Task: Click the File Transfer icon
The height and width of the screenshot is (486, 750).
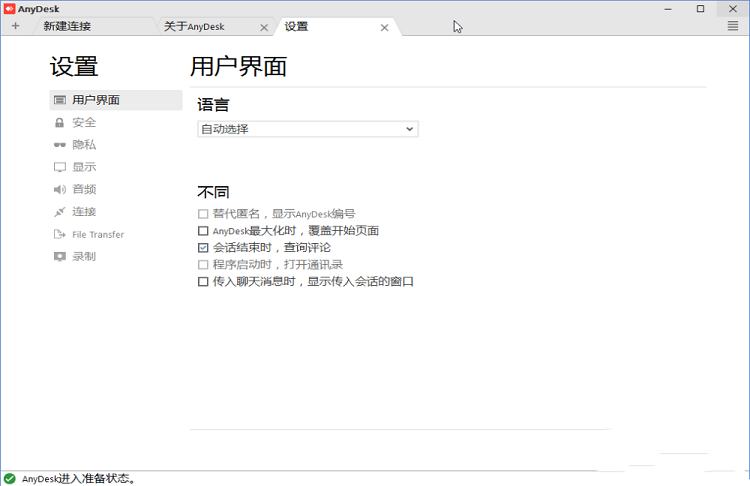Action: click(x=60, y=234)
